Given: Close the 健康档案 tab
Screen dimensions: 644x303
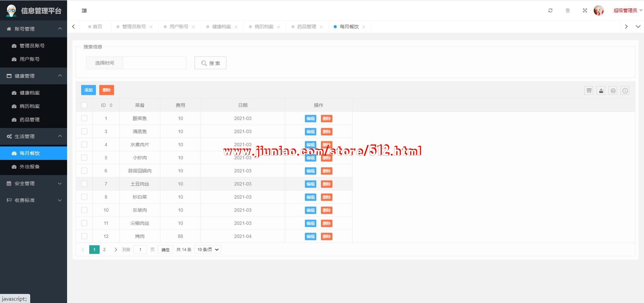Looking at the screenshot, I should (x=236, y=27).
